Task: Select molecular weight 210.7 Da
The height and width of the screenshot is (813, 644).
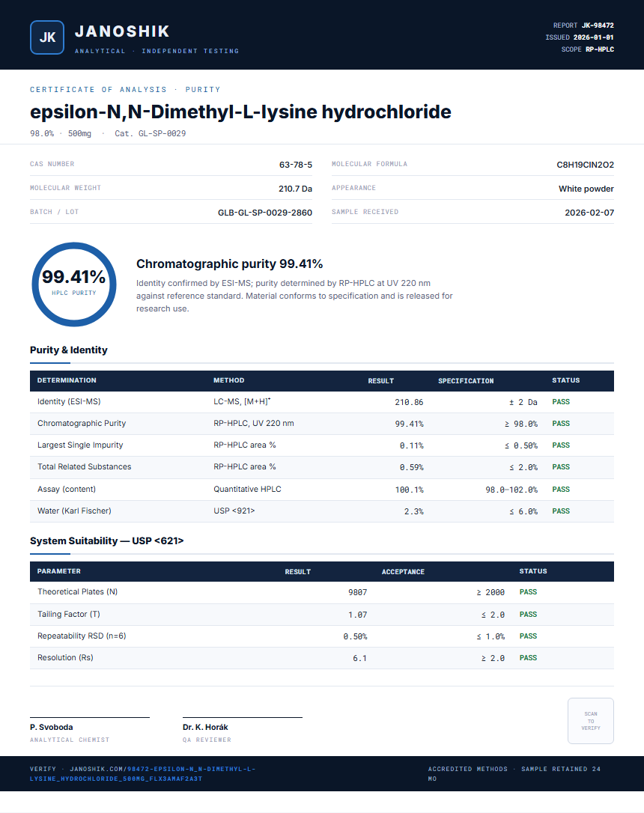Action: [x=295, y=189]
